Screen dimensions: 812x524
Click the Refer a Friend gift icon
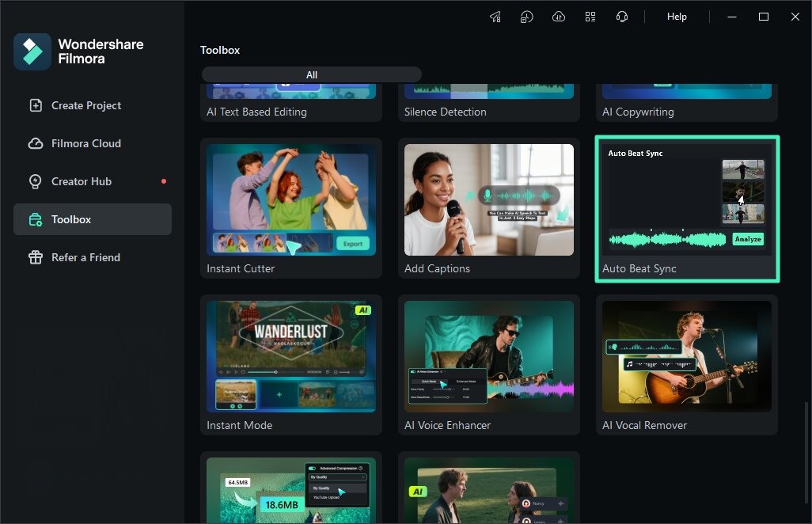point(35,257)
